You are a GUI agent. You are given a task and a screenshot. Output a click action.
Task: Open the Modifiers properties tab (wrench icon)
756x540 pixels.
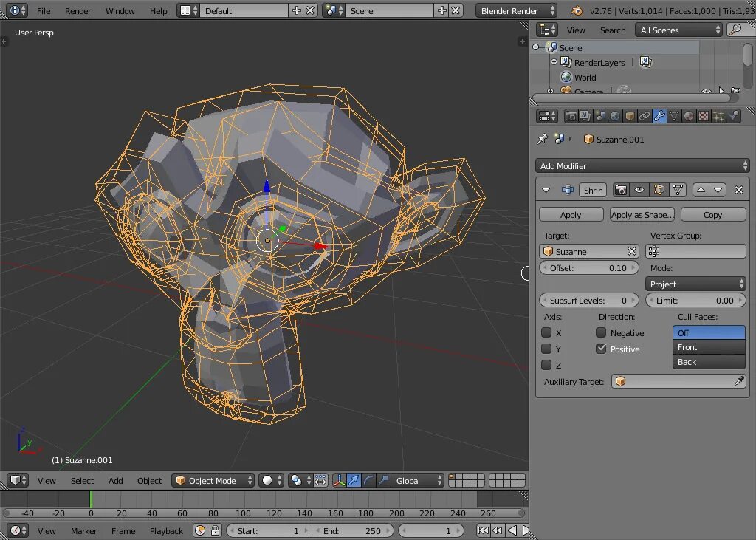(x=659, y=116)
